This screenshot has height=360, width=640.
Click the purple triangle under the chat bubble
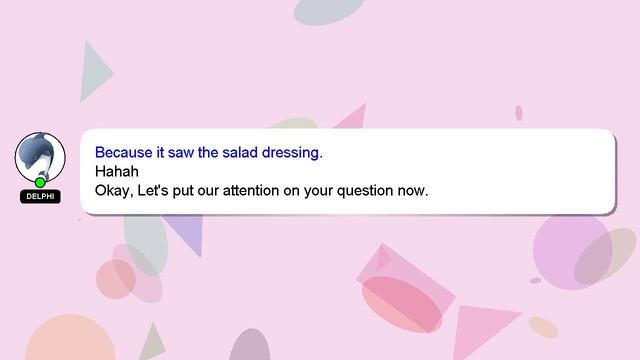tap(188, 233)
